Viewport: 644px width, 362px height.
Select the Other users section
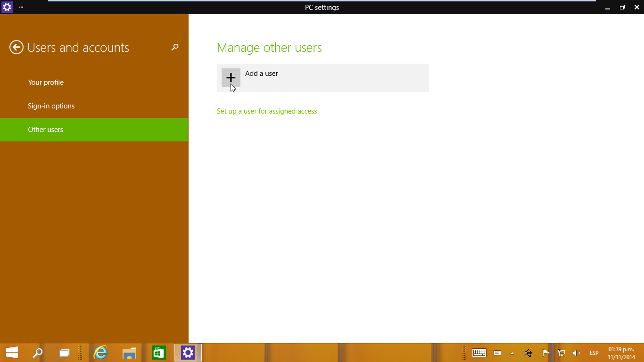[x=46, y=130]
